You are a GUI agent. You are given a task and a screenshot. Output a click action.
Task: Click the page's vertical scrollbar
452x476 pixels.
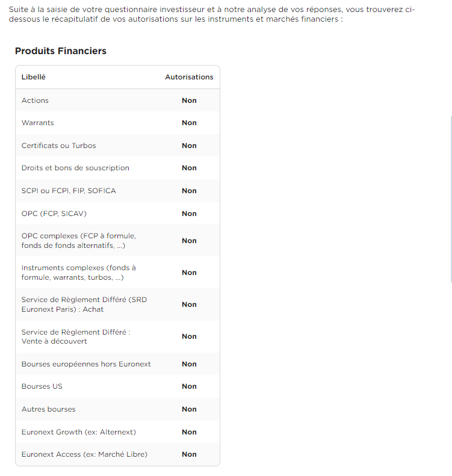pos(451,199)
